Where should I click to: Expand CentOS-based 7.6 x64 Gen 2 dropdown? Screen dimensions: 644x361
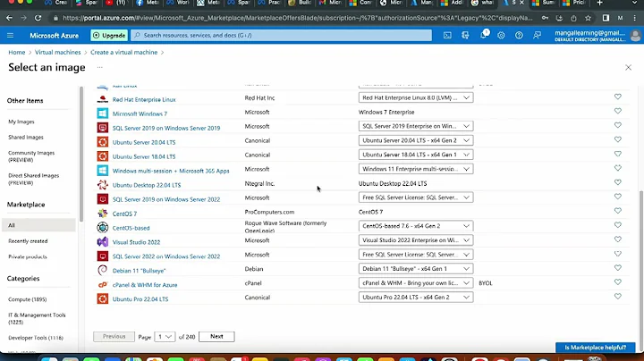[x=416, y=226]
